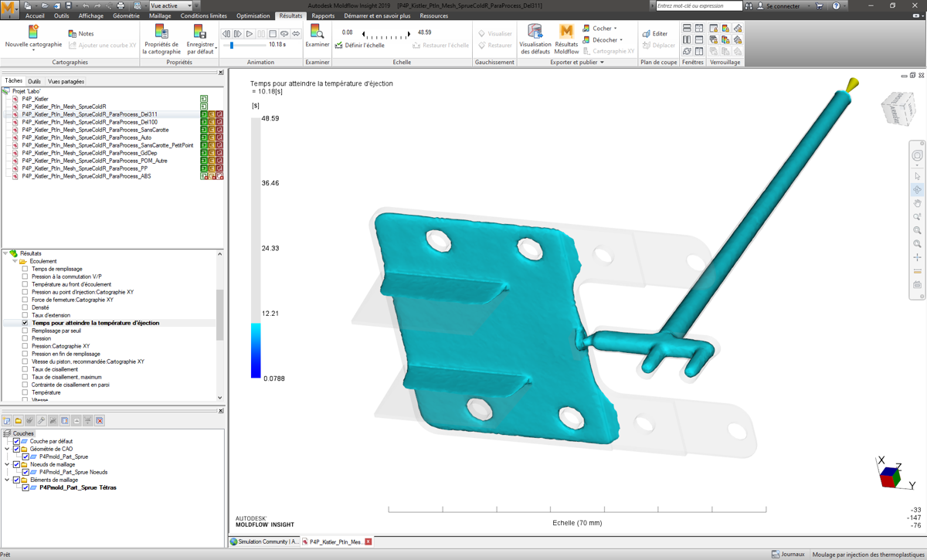
Task: Enable the Pression result checkbox
Action: (x=25, y=338)
